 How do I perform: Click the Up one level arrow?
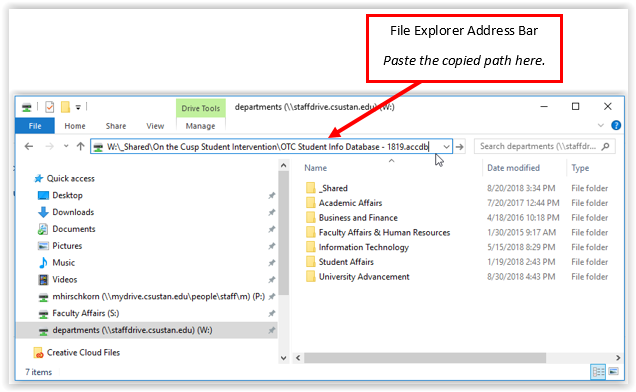[80, 146]
